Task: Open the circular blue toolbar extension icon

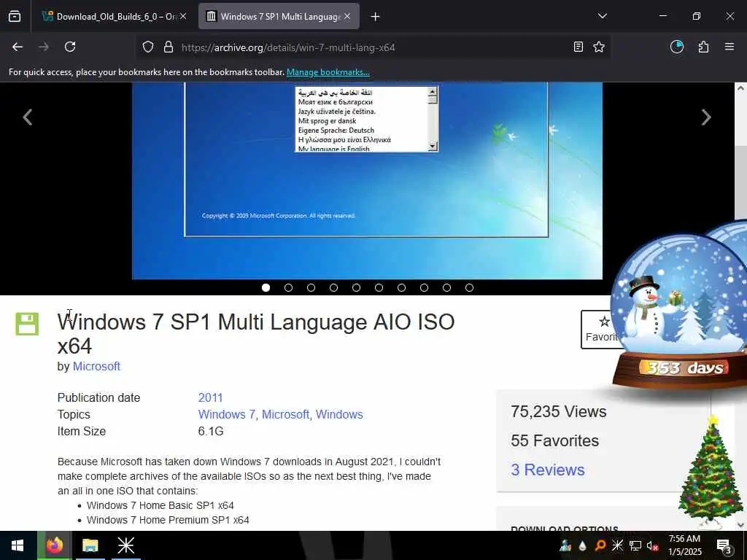Action: coord(677,47)
